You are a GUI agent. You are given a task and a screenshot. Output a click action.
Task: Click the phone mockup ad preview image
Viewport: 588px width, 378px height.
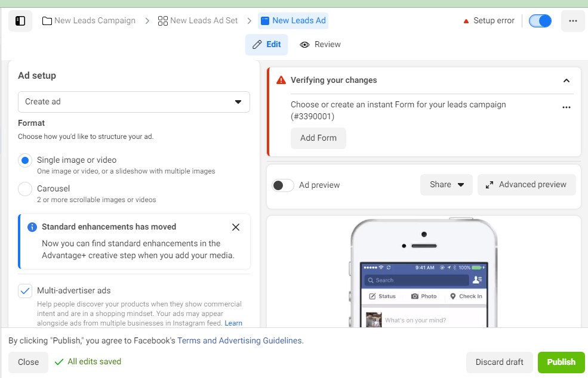tap(423, 272)
